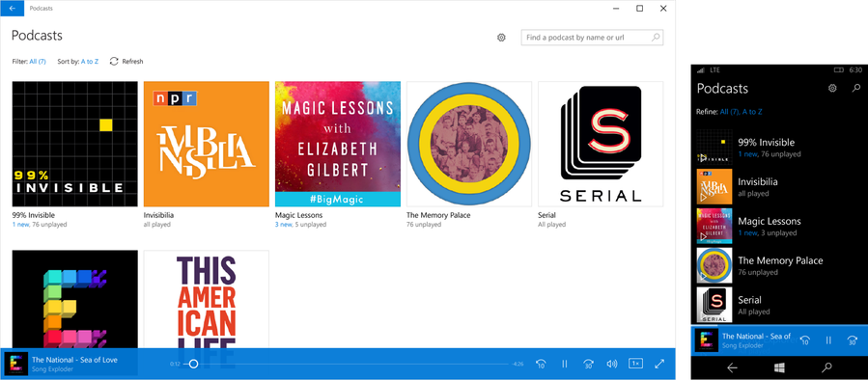Open This American Life cover art
This screenshot has height=380, width=868.
tap(207, 299)
